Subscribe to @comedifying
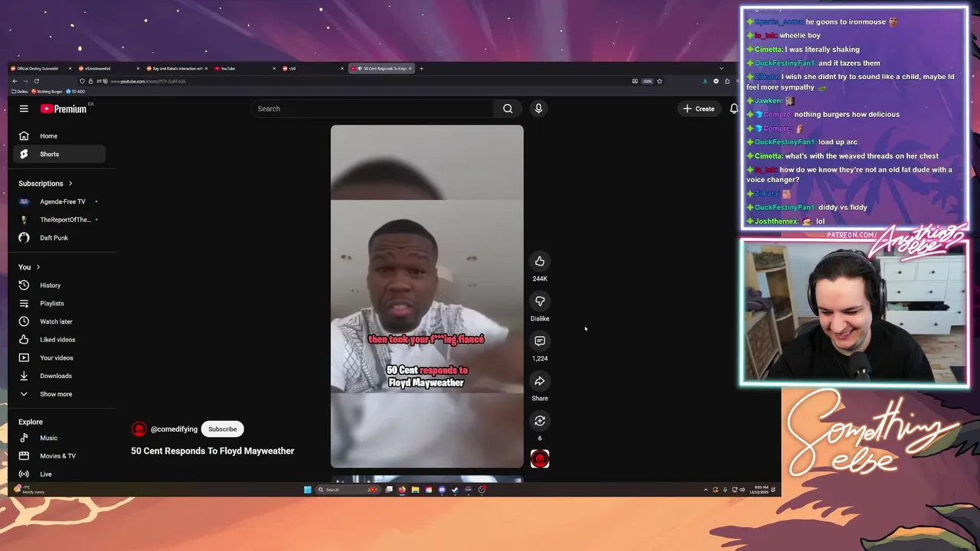Screen dimensions: 980x551 [223, 429]
